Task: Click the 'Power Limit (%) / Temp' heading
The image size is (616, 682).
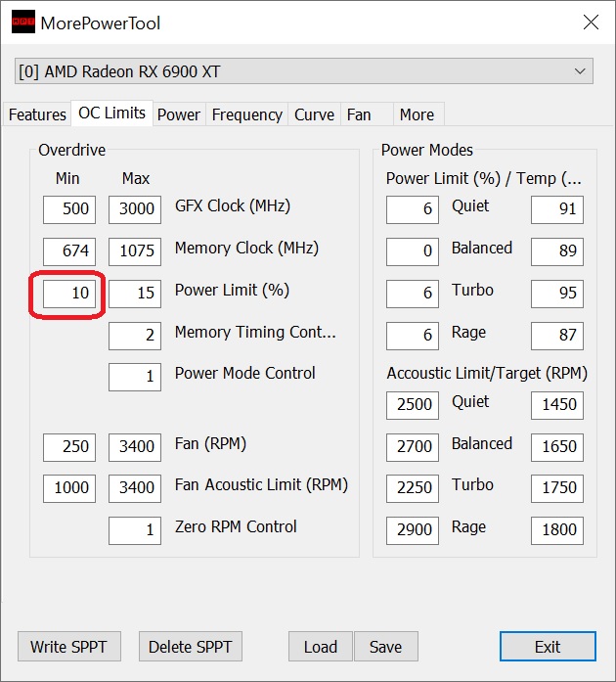Action: [483, 179]
